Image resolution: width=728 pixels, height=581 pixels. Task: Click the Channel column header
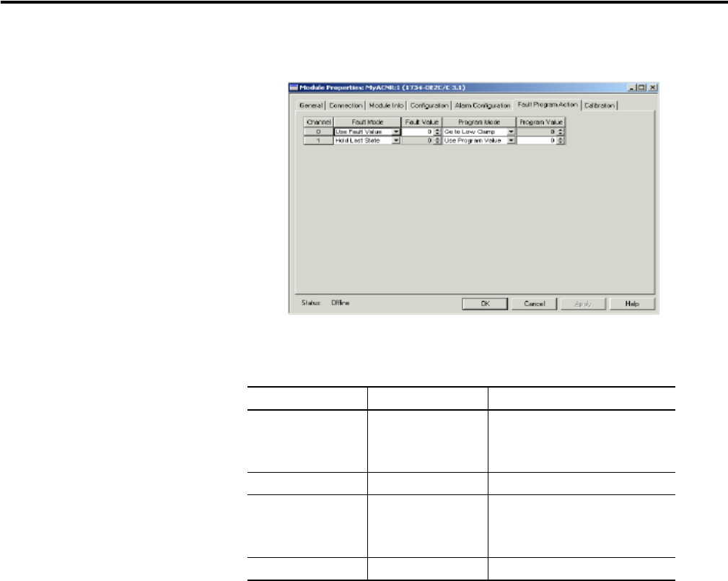pos(318,122)
